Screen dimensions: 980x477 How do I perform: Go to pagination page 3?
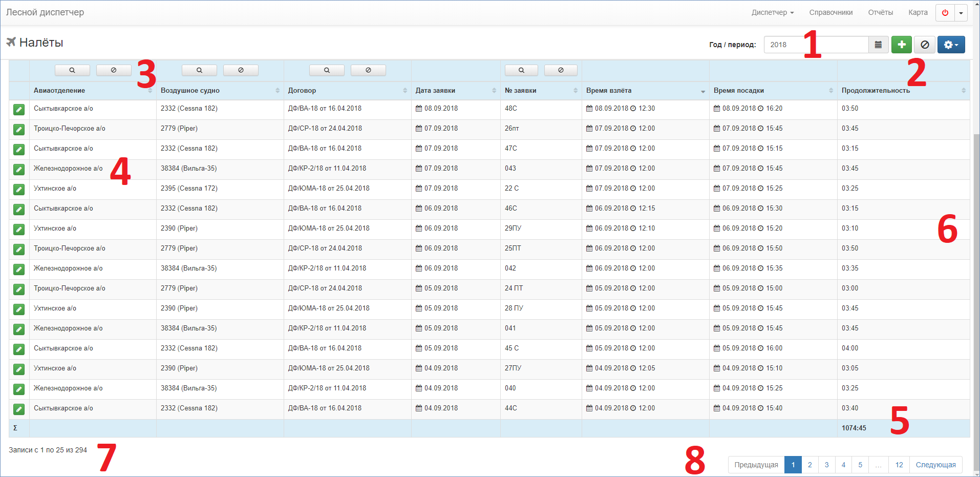tap(826, 465)
